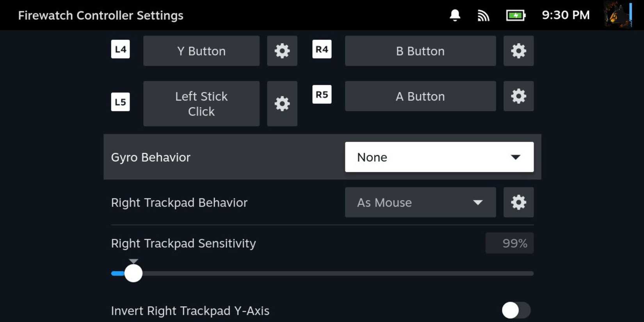Adjust the Right Trackpad Sensitivity slider
Screen dimensions: 644x322
(133, 273)
